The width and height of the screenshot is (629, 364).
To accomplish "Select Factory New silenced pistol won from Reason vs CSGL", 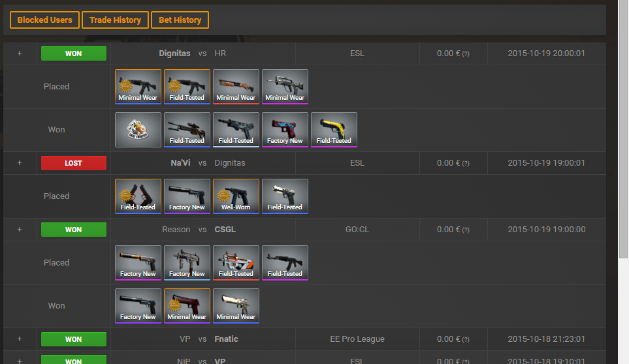I will point(138,306).
